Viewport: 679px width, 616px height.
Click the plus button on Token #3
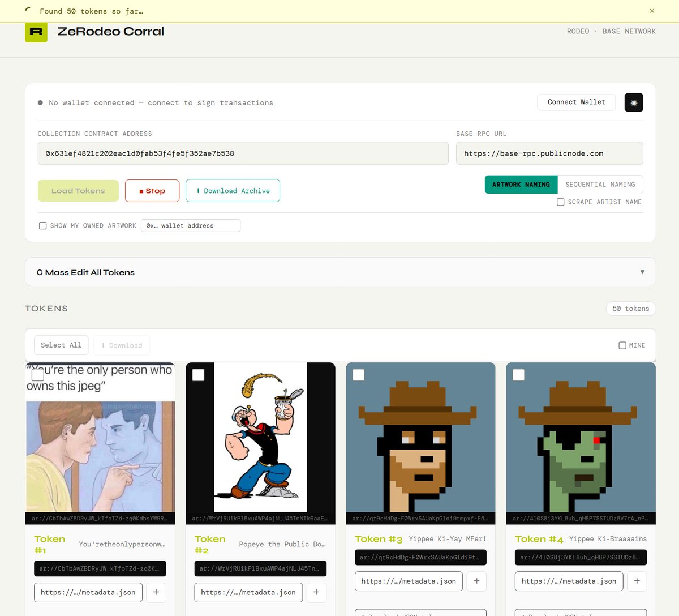coord(476,581)
